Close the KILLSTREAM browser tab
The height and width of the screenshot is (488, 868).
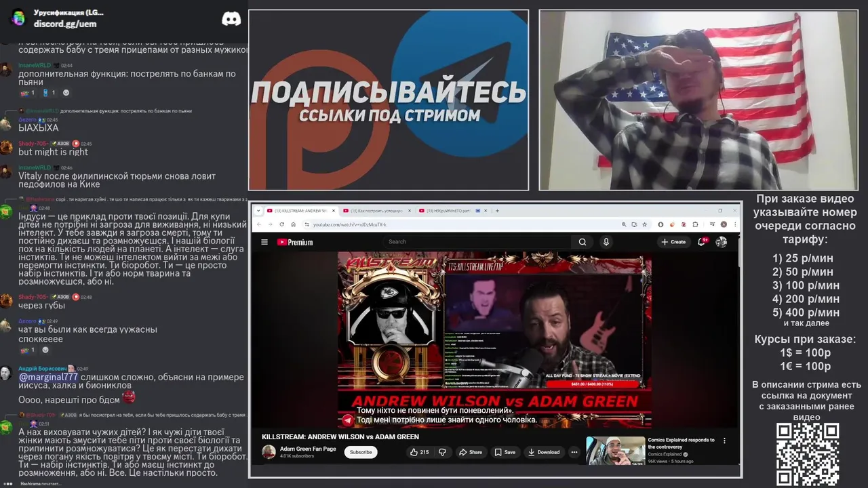coord(334,211)
